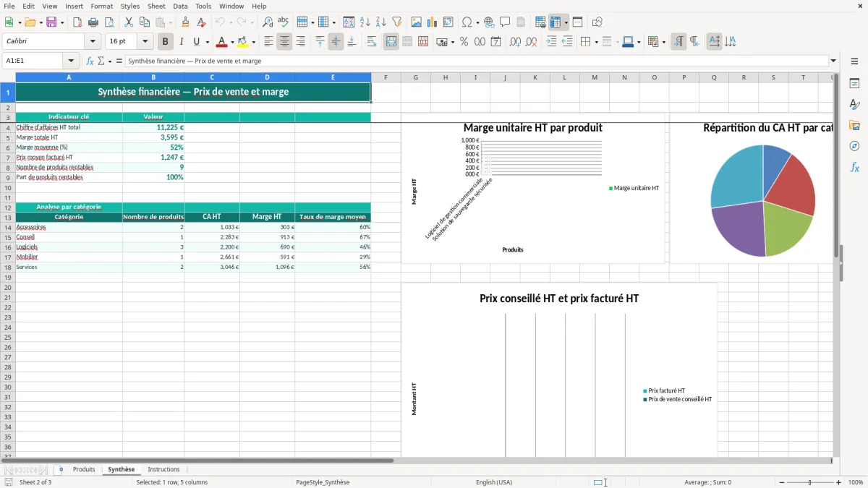Toggle Bold formatting

165,42
